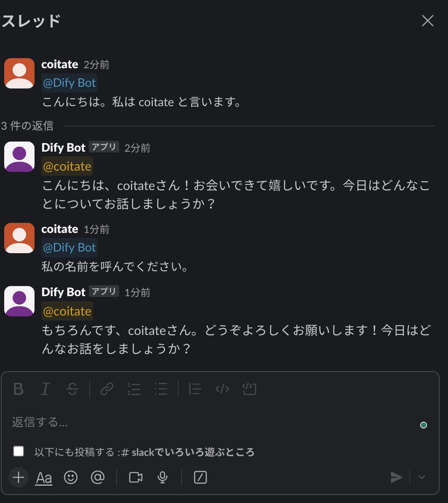
Task: Apply bold formatting in reply box
Action: [18, 389]
